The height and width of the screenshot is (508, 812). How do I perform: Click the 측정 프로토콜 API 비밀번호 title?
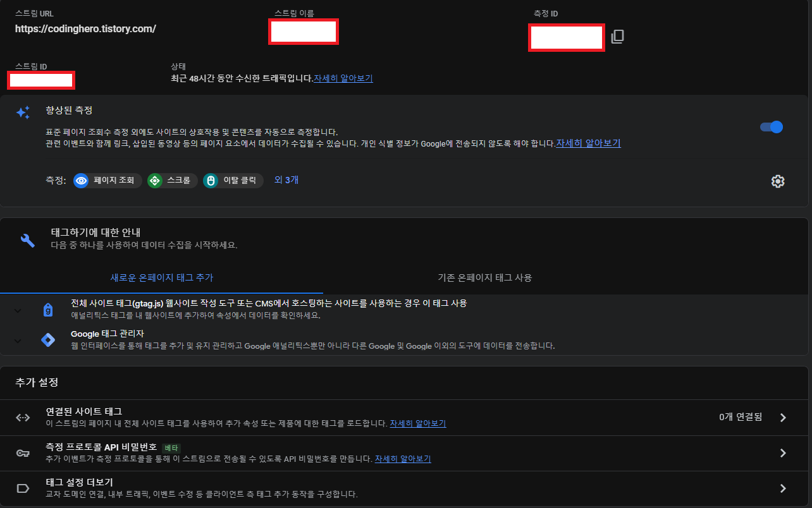(101, 447)
